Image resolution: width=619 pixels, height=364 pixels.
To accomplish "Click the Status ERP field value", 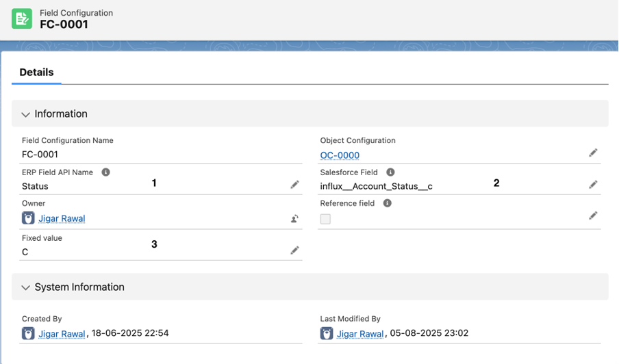I will (35, 186).
